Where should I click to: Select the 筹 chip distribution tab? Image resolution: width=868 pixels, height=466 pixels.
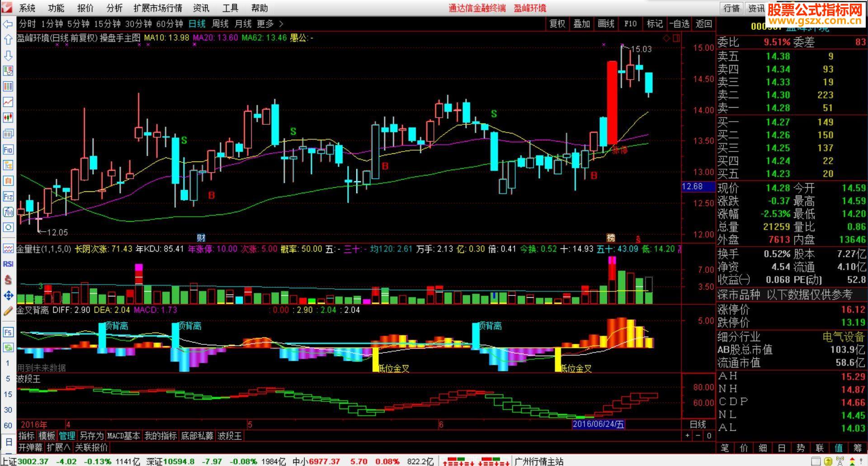(x=857, y=448)
